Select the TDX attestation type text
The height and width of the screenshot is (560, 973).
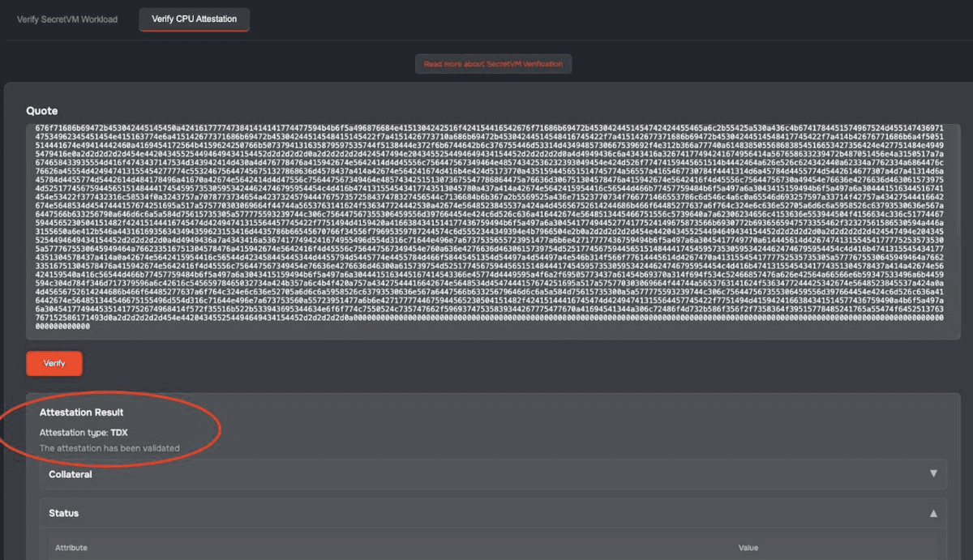coord(119,432)
